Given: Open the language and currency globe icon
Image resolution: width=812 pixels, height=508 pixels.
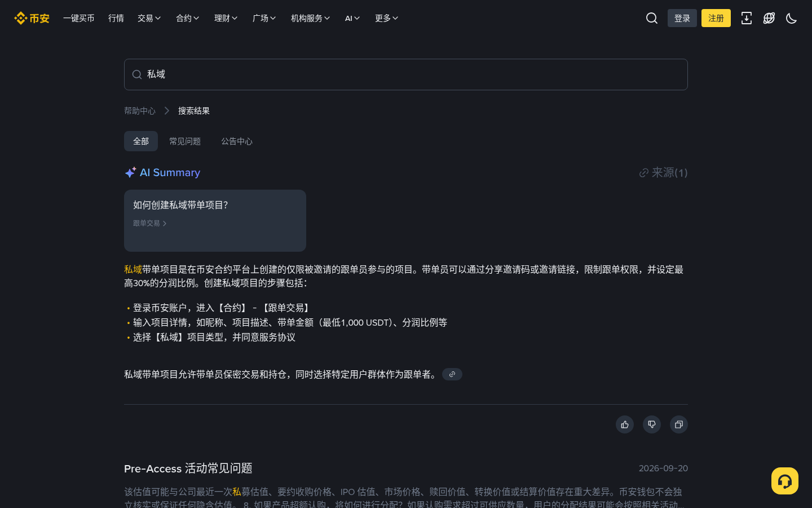Looking at the screenshot, I should point(769,18).
